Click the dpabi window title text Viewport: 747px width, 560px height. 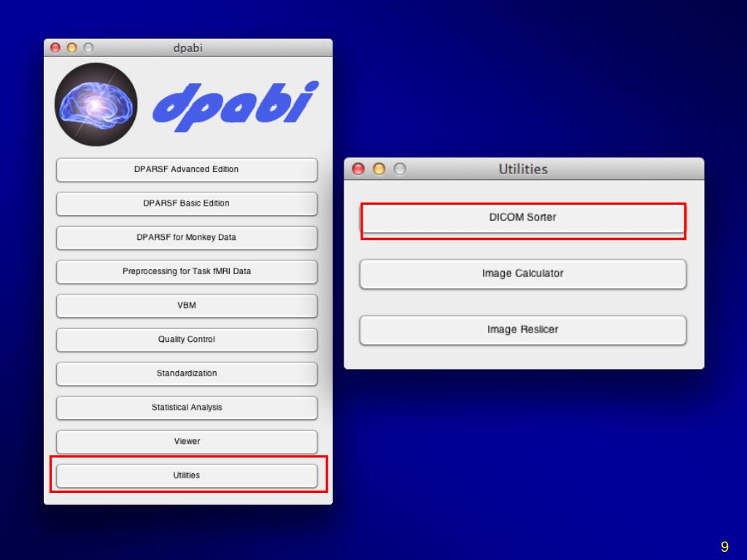[x=187, y=48]
